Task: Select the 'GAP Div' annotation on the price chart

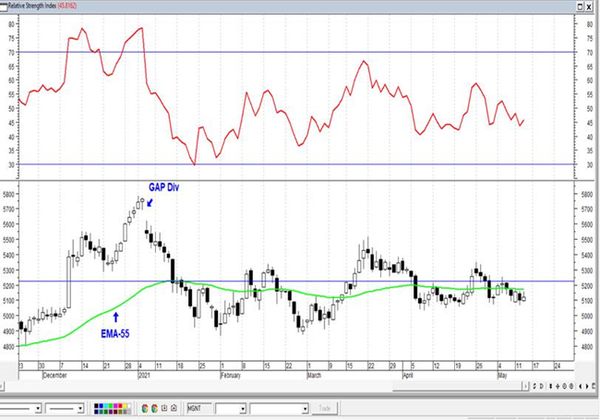Action: [x=164, y=187]
